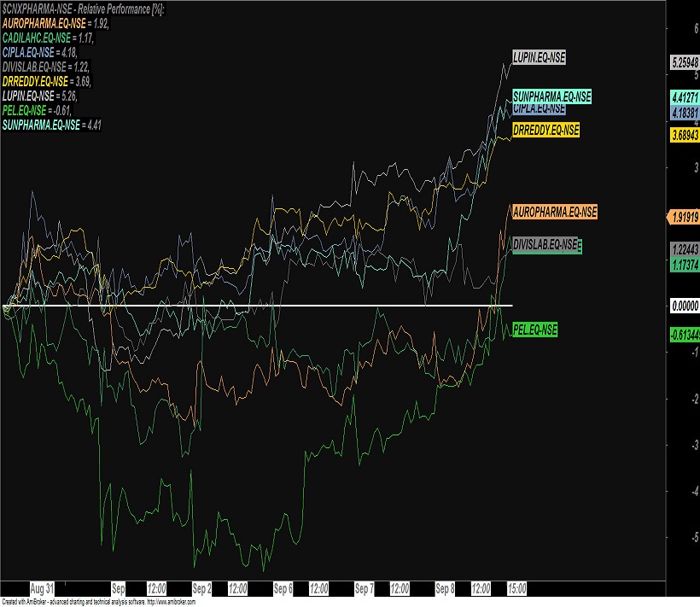Click the Aug 31 date marker
700x607 pixels.
(42, 589)
